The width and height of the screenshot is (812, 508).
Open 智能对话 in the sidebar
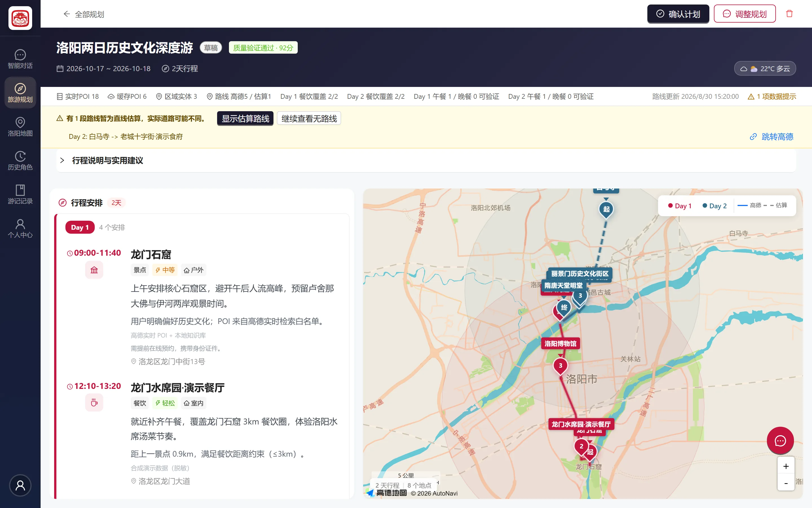coord(20,59)
